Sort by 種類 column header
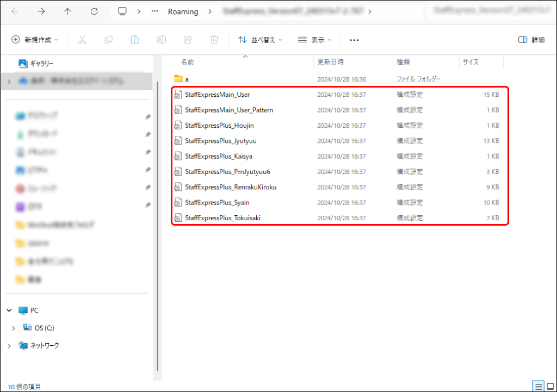Viewport: 557px width, 392px height. [x=403, y=62]
